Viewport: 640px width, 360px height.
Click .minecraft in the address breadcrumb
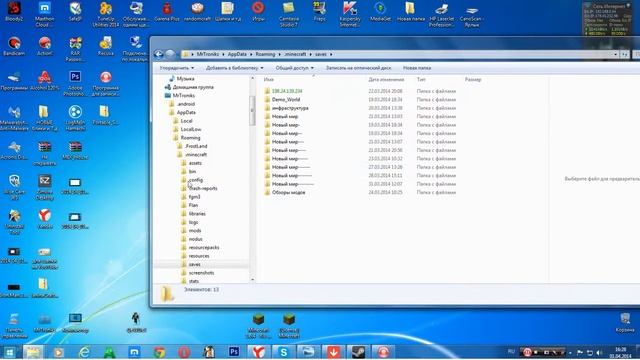[x=295, y=54]
